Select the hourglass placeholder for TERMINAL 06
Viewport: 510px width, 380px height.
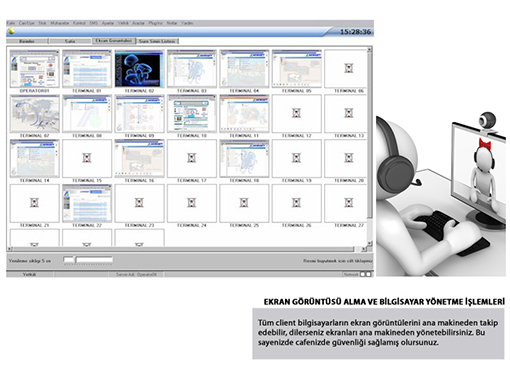point(349,68)
